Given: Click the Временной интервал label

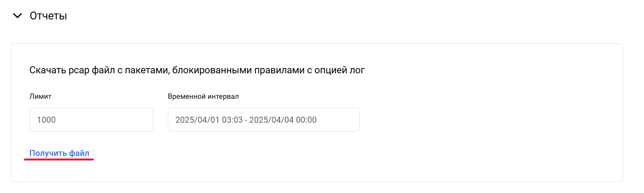Looking at the screenshot, I should pos(203,96).
